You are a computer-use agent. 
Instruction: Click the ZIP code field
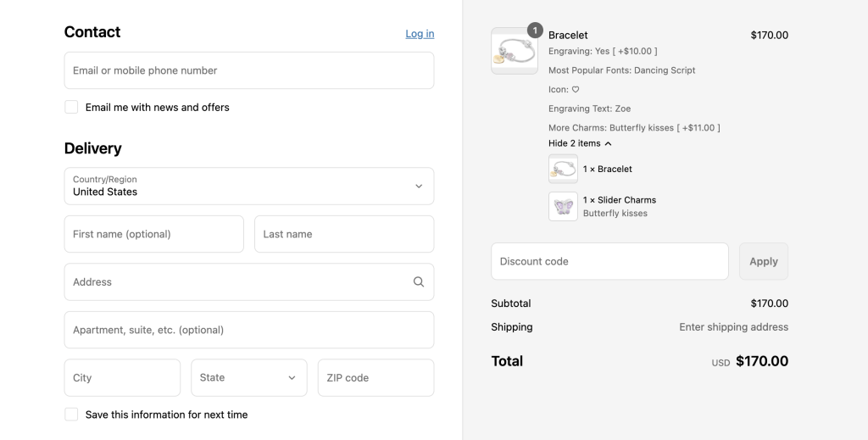point(376,378)
